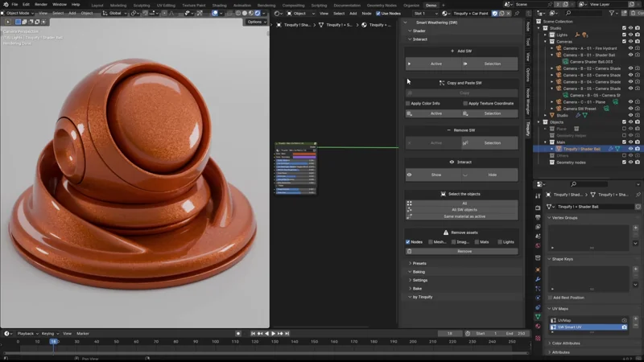This screenshot has height=362, width=644.
Task: Uncheck the Nodes remove assets checkbox
Action: pos(408,241)
